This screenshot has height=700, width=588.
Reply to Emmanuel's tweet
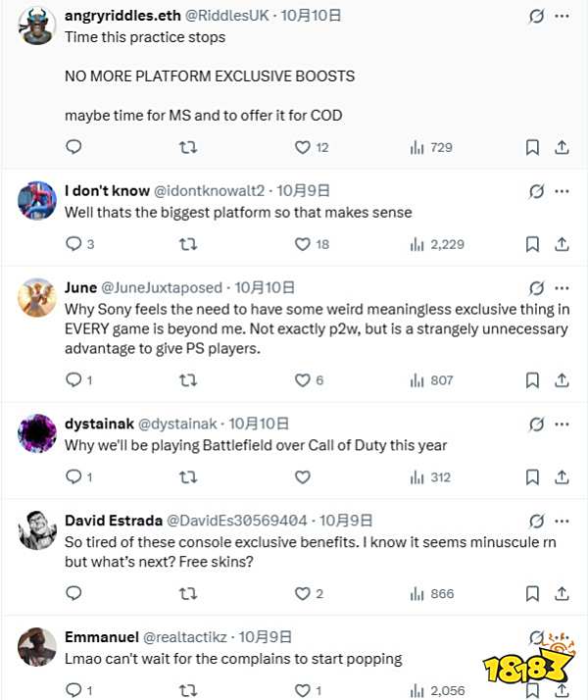coord(73,690)
